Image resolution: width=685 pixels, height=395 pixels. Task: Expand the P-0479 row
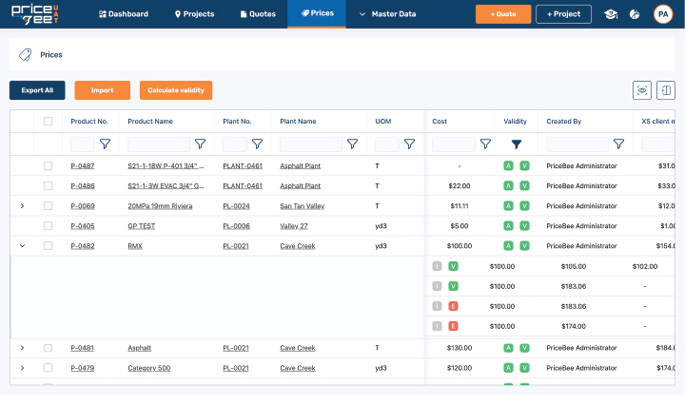tap(22, 368)
